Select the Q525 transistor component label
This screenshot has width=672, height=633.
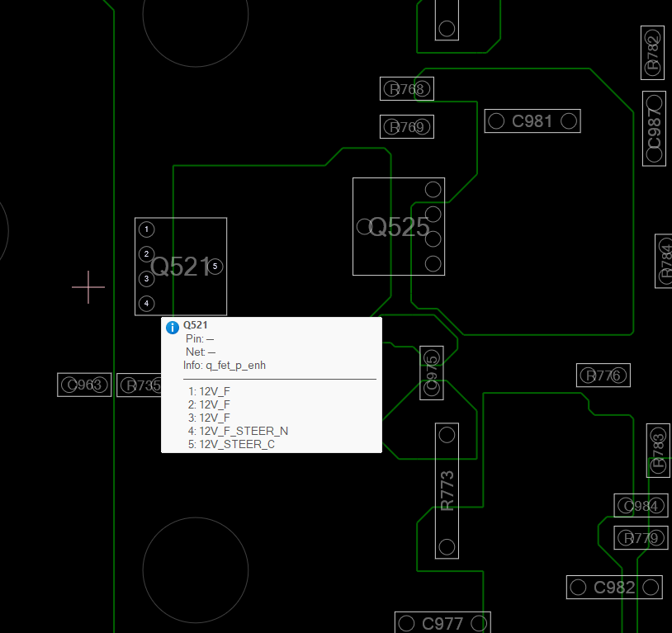(x=399, y=227)
